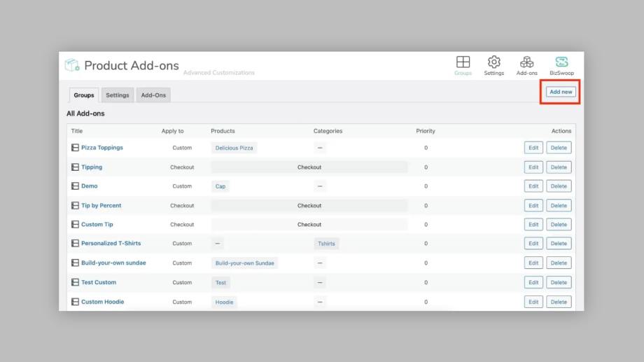Click the Advanced Customizations subtitle
This screenshot has height=362, width=644.
219,73
